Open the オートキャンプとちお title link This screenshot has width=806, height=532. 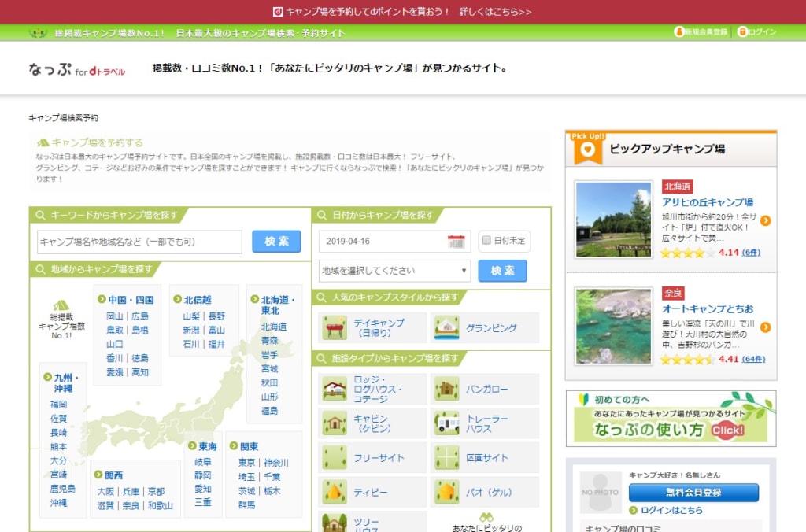pyautogui.click(x=708, y=309)
